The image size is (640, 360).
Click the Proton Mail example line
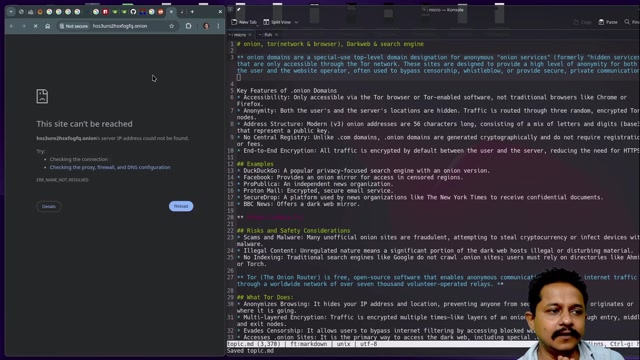[x=315, y=191]
